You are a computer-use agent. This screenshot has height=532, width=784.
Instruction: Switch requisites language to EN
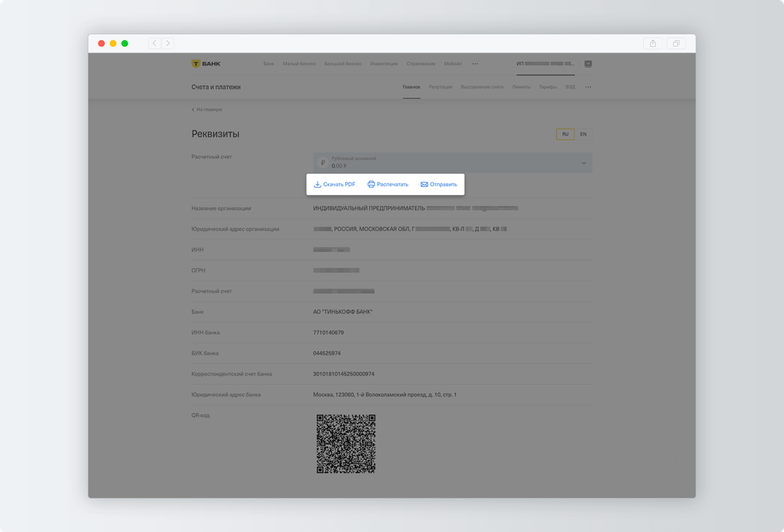pos(583,134)
